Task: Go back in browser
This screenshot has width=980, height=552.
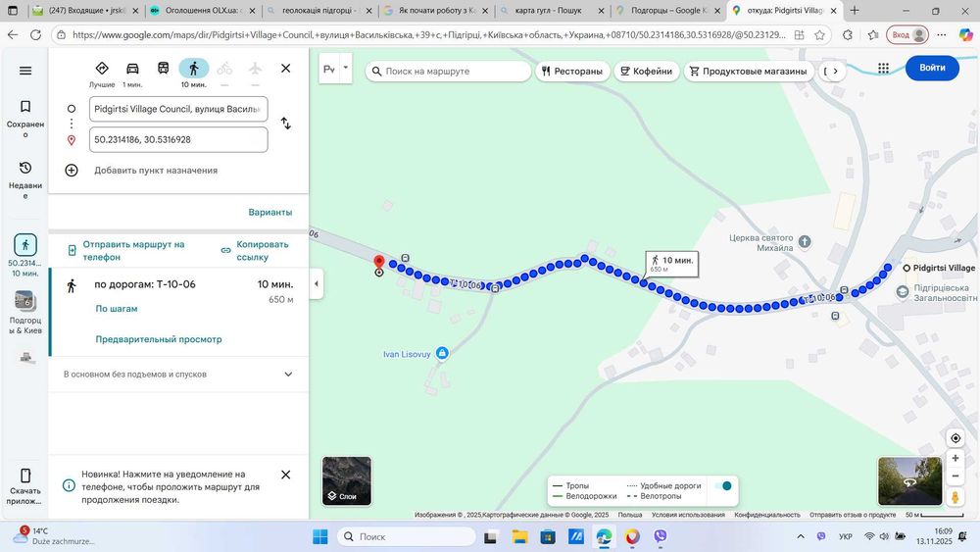Action: [x=13, y=35]
